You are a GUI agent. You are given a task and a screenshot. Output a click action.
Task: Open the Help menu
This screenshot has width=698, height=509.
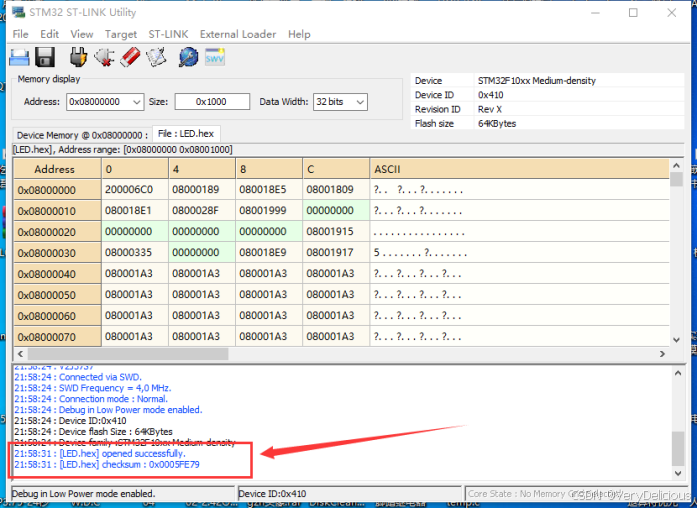[299, 34]
